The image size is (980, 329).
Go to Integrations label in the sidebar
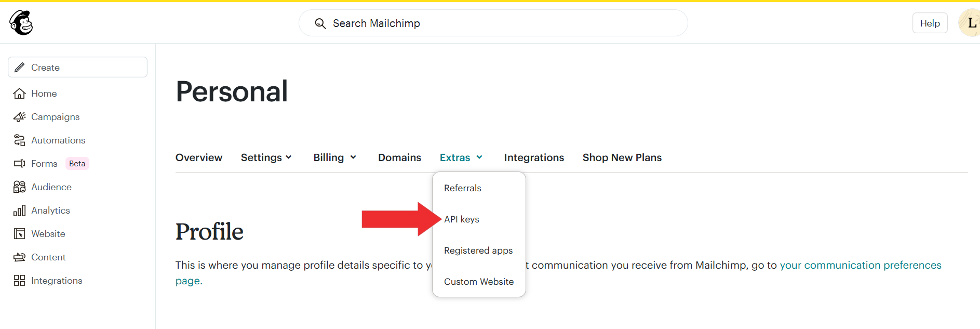(x=57, y=281)
